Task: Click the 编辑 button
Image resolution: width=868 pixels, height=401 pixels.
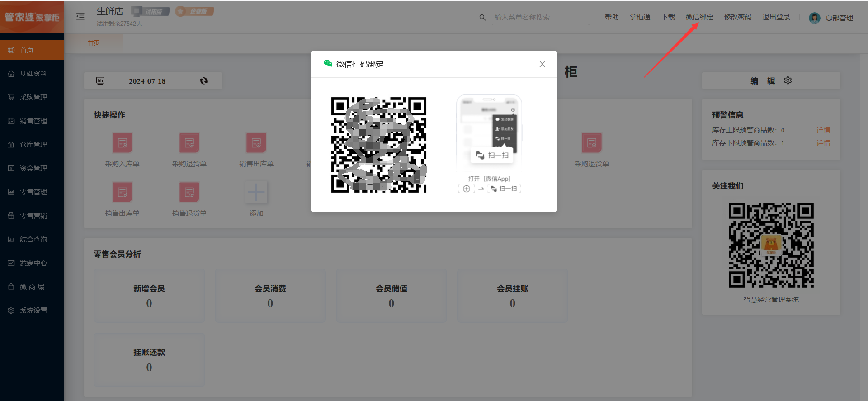Action: coord(763,81)
